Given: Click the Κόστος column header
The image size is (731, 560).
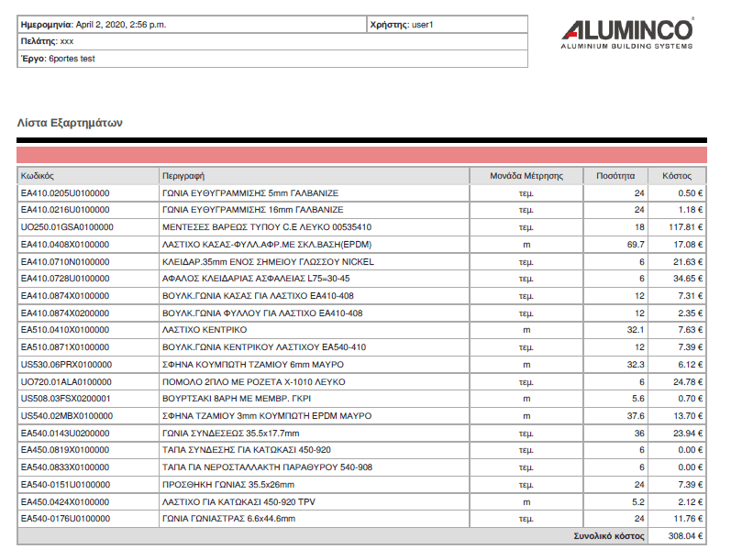Looking at the screenshot, I should (x=677, y=176).
